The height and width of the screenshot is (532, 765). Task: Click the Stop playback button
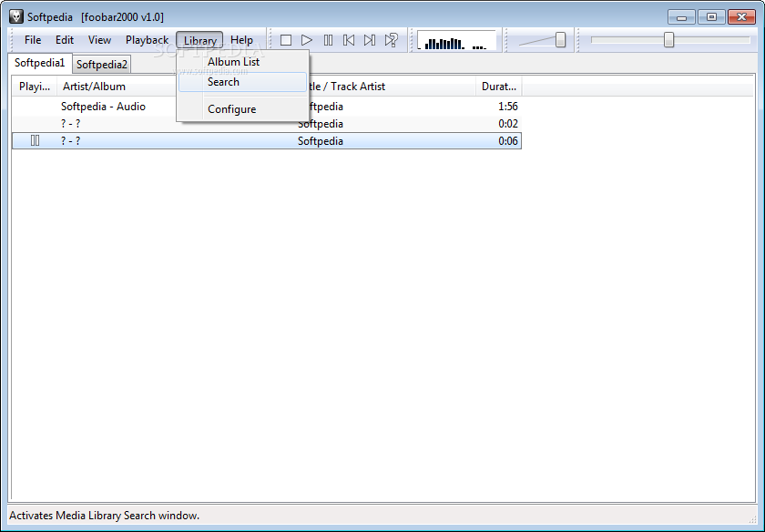pos(286,40)
